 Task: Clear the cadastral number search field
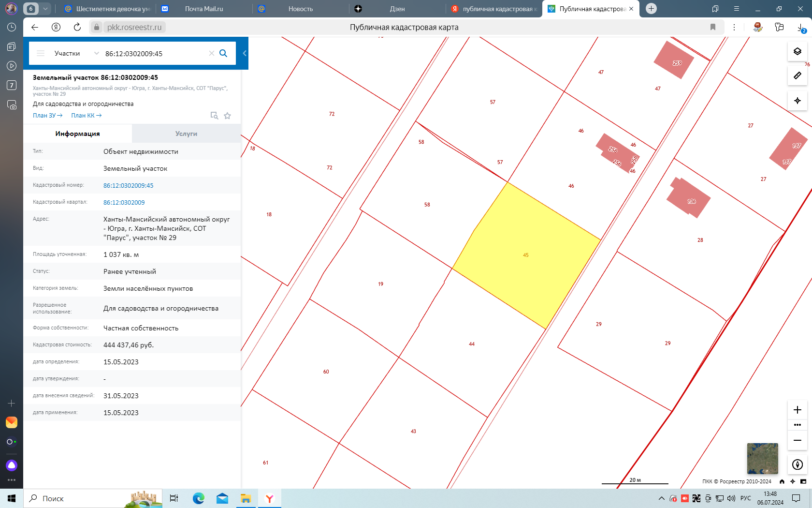[x=211, y=53]
